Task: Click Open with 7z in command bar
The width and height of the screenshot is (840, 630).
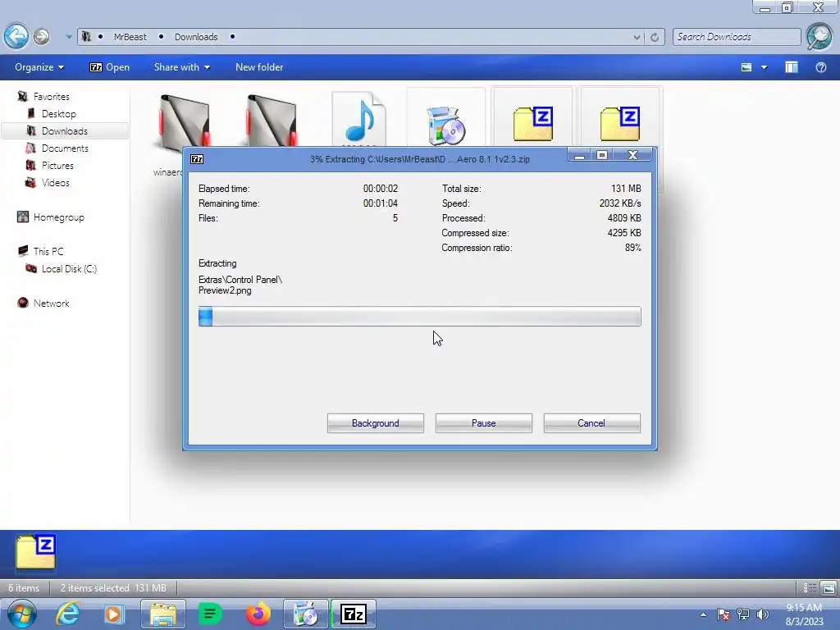Action: pos(110,67)
